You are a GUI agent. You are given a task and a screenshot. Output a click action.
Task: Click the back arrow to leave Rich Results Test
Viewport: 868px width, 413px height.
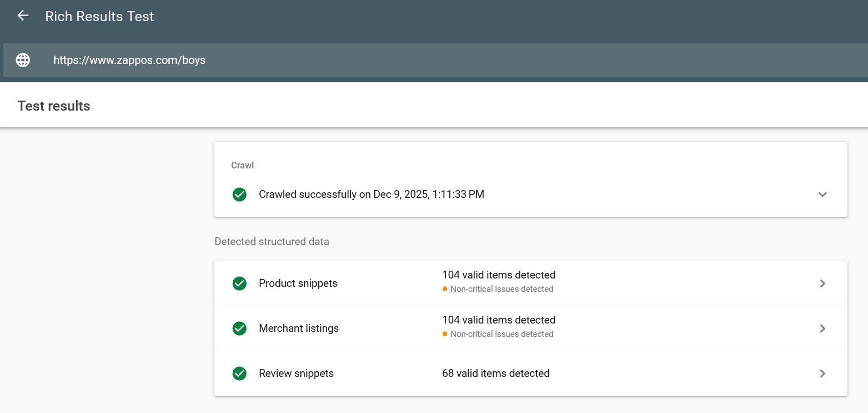tap(22, 15)
